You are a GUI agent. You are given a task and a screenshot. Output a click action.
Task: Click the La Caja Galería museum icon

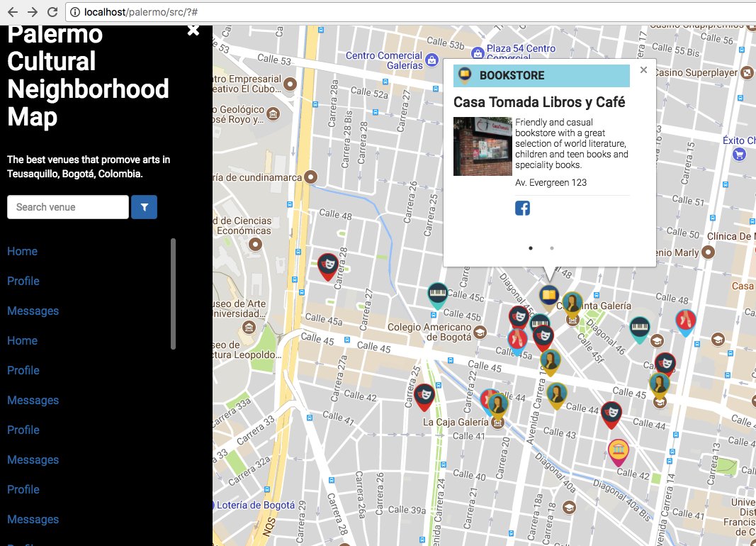click(497, 423)
